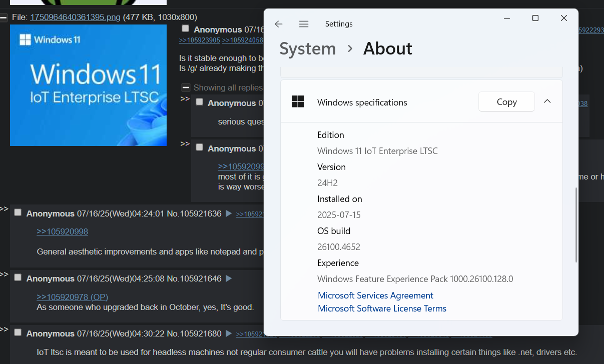Click the Windows logo beside Windows specifications
This screenshot has height=364, width=604.
[x=298, y=101]
